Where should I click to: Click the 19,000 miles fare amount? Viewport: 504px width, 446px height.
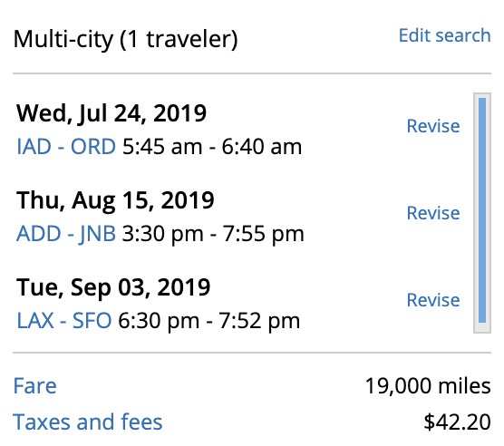[x=428, y=385]
